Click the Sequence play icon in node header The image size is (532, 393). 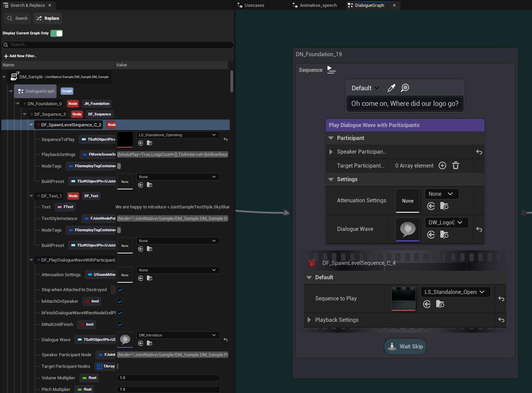(331, 70)
